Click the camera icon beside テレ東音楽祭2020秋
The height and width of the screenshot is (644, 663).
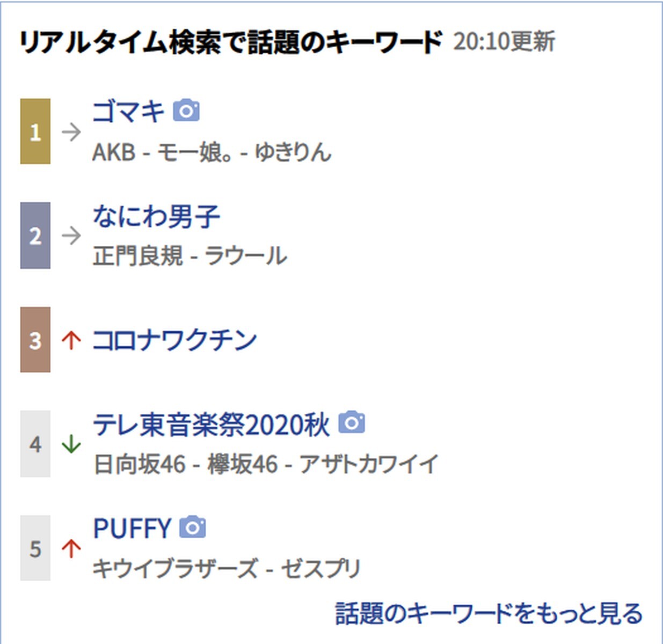click(x=352, y=423)
